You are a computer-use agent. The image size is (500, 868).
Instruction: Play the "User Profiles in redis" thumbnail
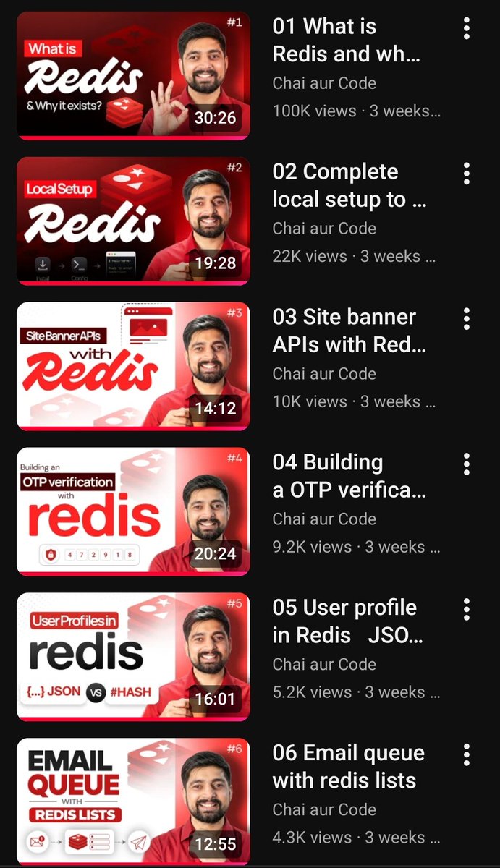tap(133, 657)
